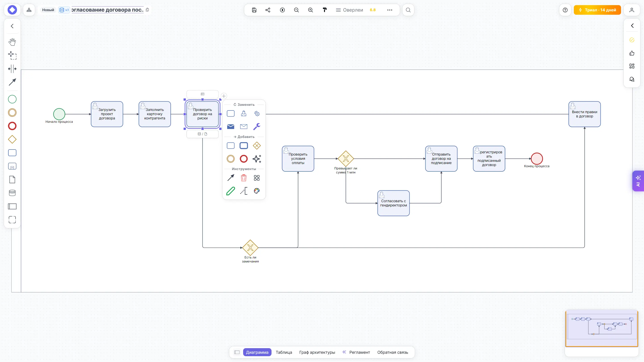Open the Обратная связь link

coord(392,352)
